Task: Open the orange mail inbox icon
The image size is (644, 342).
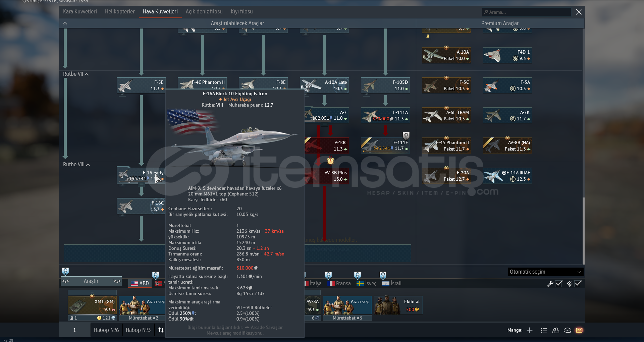Action: click(579, 330)
